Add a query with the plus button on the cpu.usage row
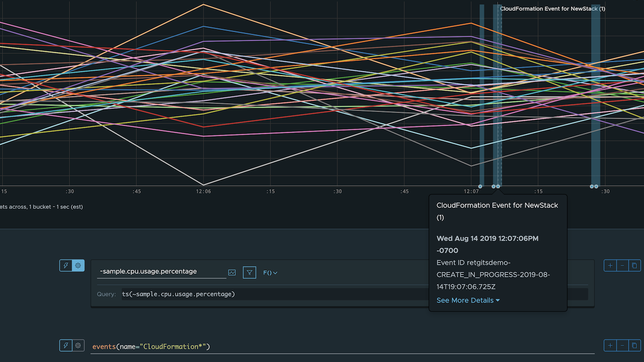644x362 pixels. point(610,265)
